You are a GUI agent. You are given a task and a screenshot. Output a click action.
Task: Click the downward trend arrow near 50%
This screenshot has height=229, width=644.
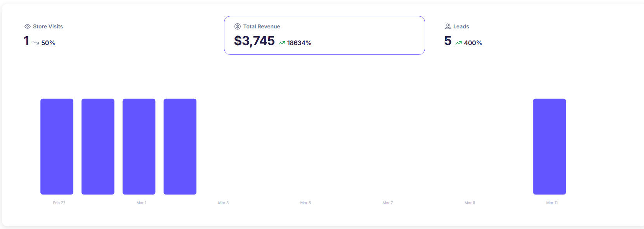(x=36, y=43)
